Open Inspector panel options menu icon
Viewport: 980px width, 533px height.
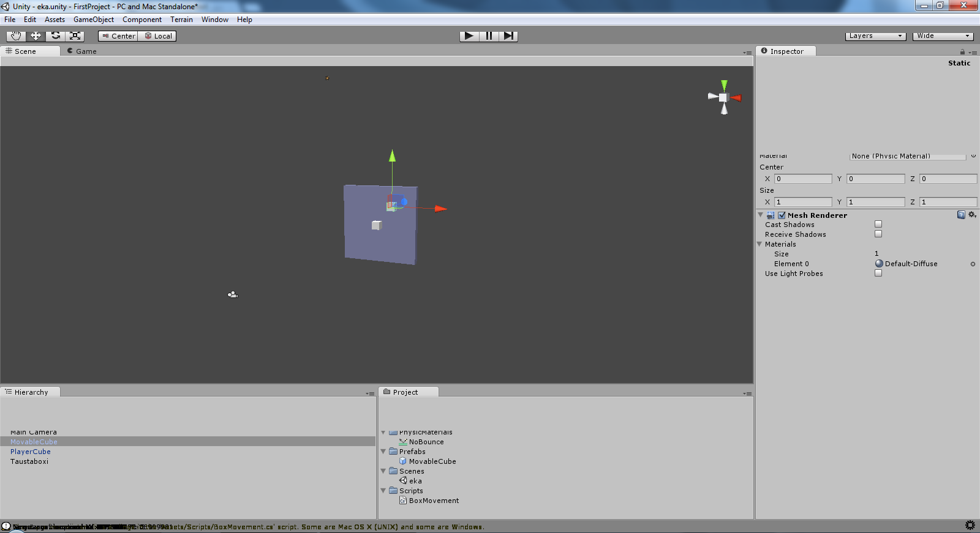point(973,53)
